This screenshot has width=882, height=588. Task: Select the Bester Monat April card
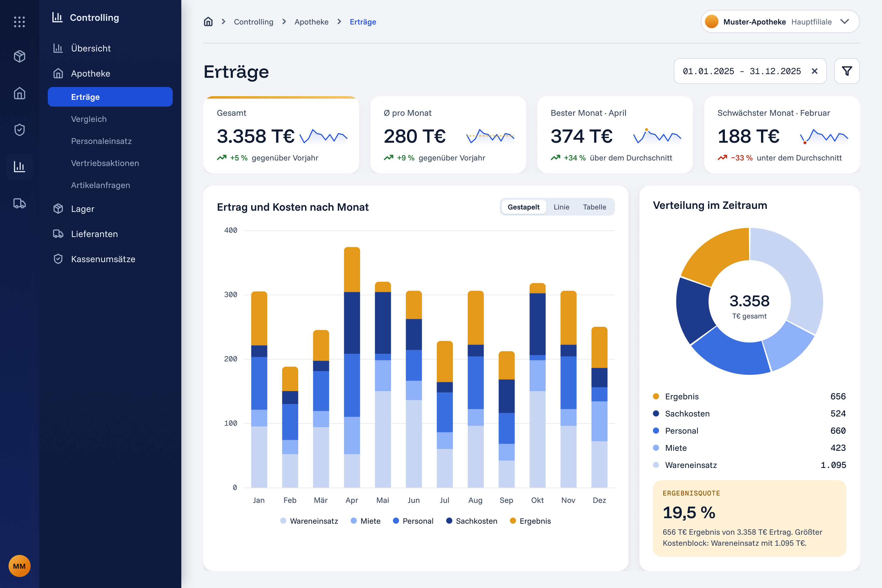615,135
